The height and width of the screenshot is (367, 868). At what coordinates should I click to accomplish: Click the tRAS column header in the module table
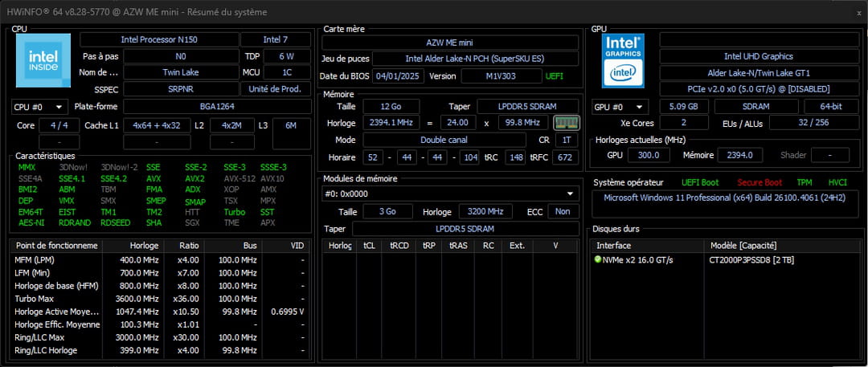click(x=458, y=245)
